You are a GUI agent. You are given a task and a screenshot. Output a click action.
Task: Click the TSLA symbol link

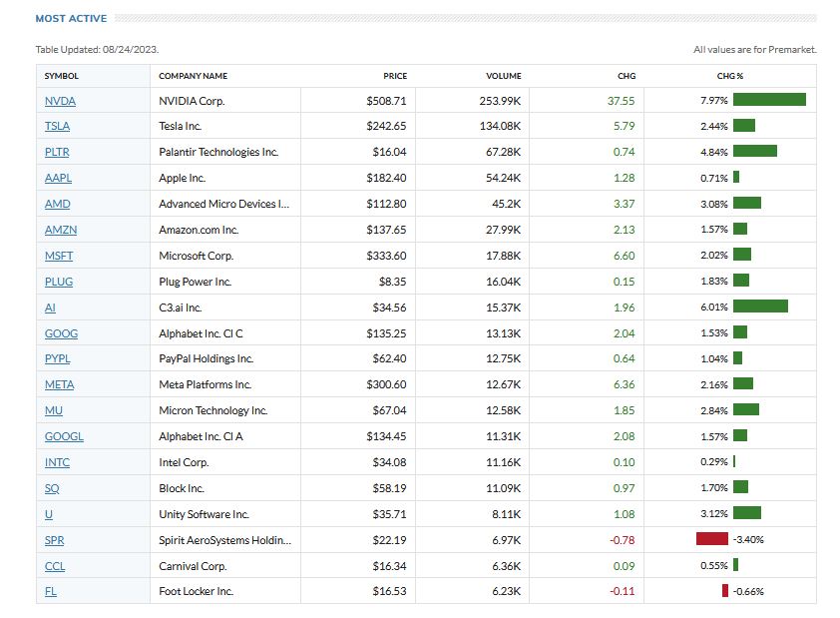pos(58,127)
